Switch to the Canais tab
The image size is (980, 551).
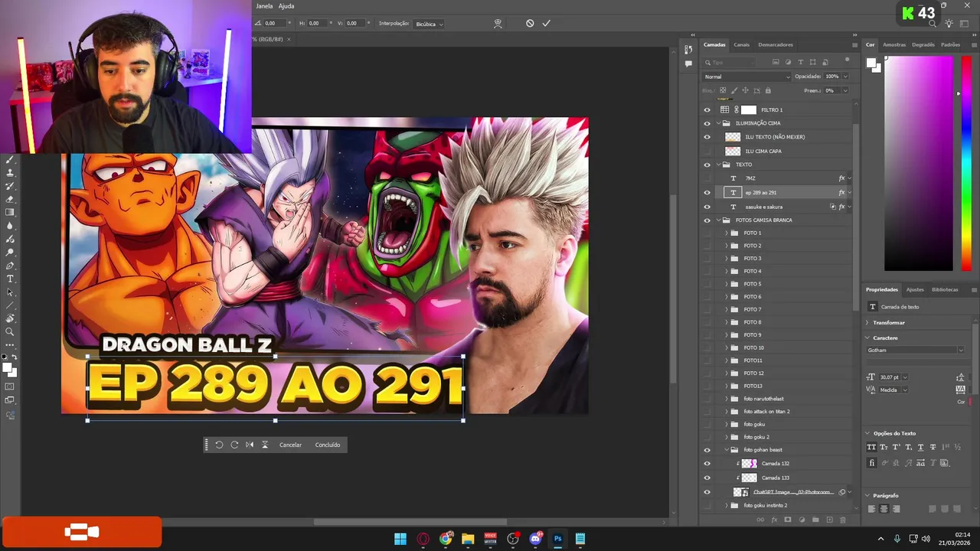pyautogui.click(x=741, y=44)
